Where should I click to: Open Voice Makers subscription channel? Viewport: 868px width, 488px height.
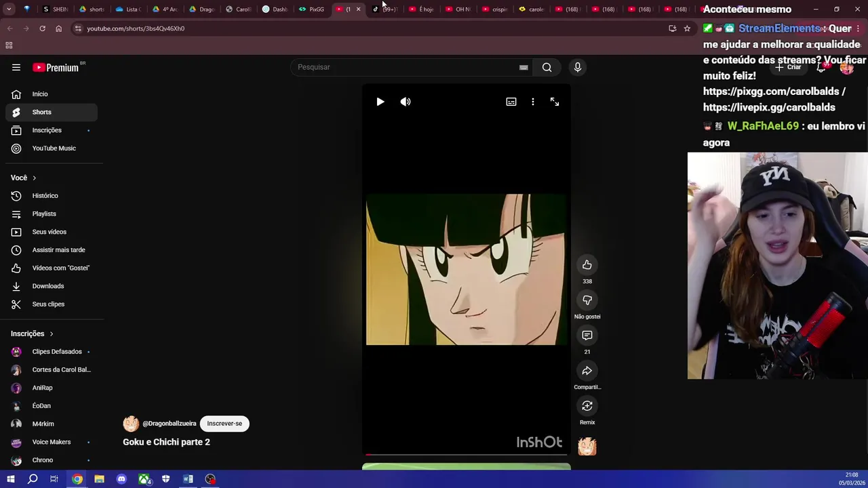coord(52,442)
